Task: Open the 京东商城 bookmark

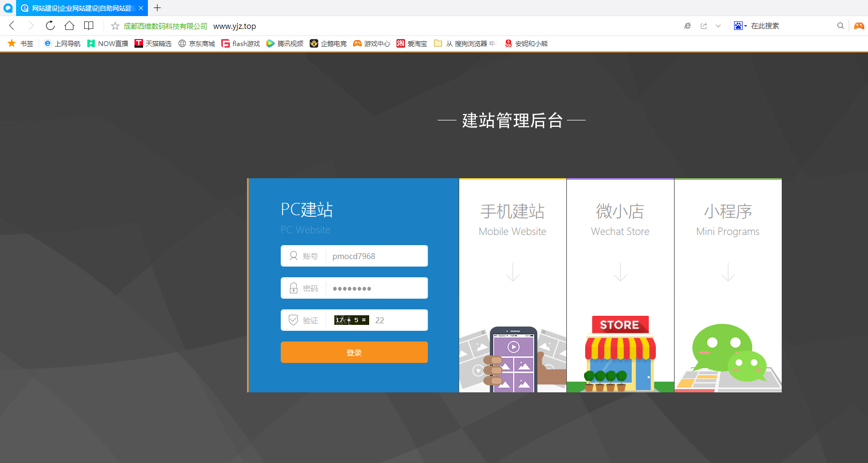Action: pyautogui.click(x=197, y=43)
